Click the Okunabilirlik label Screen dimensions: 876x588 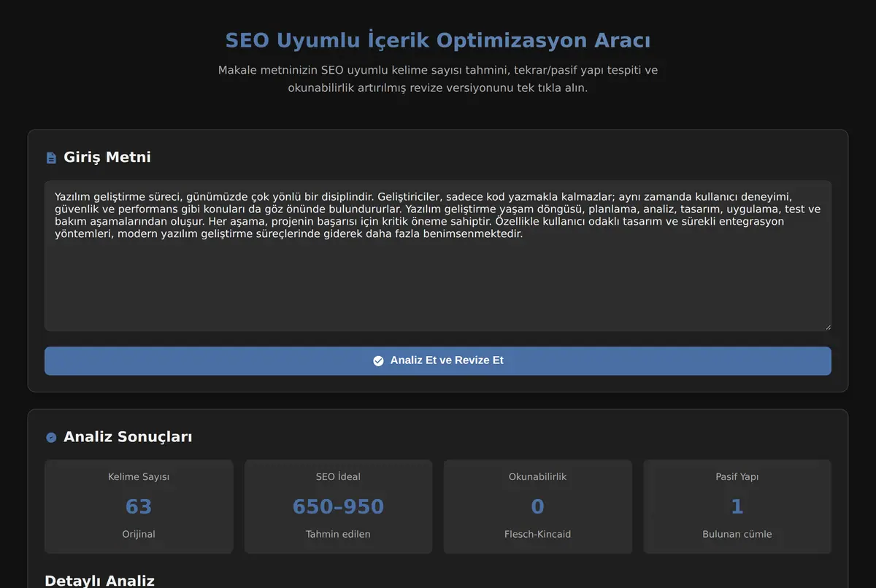coord(537,476)
